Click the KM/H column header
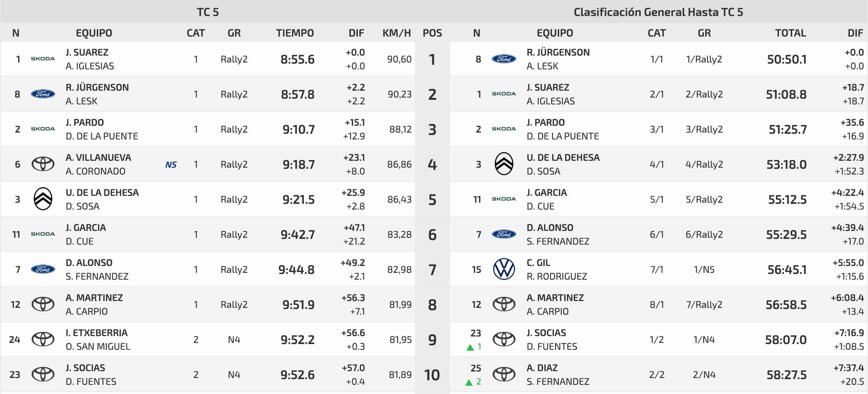 [x=397, y=33]
